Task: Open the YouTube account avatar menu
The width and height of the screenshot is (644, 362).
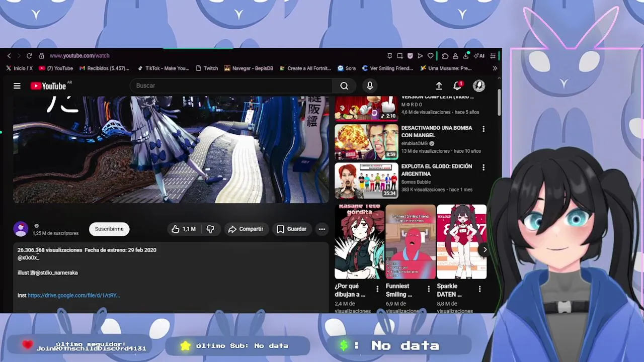Action: pyautogui.click(x=479, y=86)
